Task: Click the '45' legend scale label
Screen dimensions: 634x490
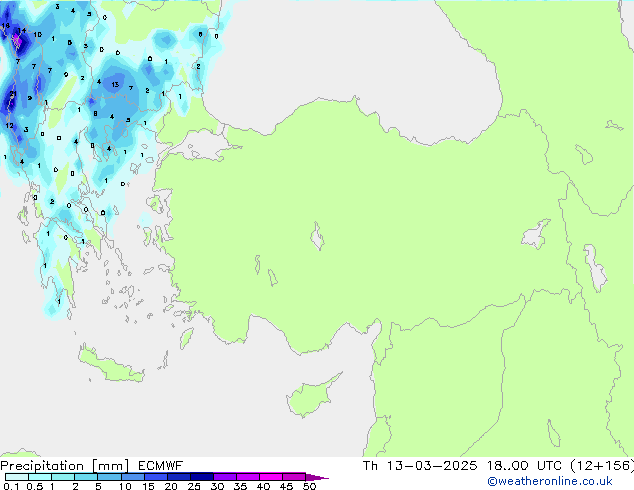Action: pyautogui.click(x=286, y=486)
